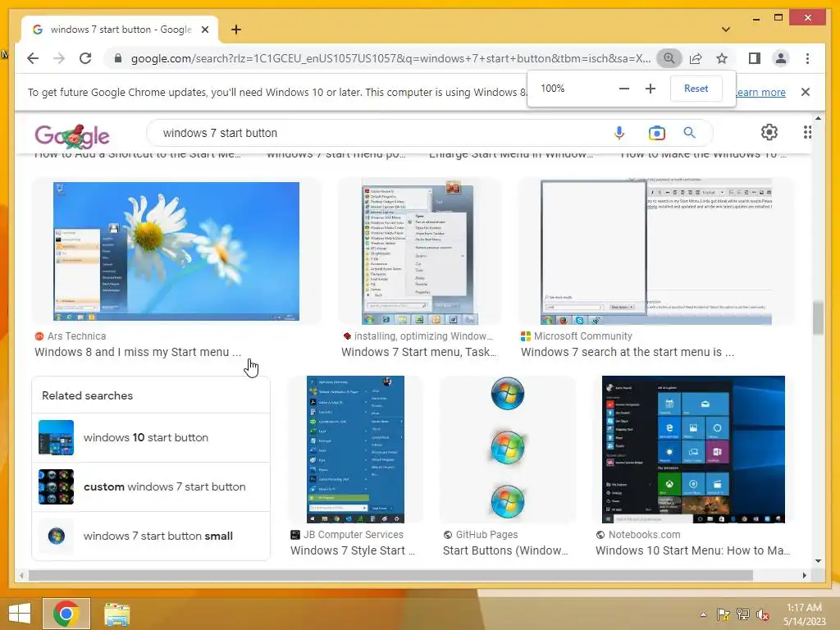Open GitHub Pages start orbs thumbnail
Viewport: 840px width, 630px height.
pos(507,450)
